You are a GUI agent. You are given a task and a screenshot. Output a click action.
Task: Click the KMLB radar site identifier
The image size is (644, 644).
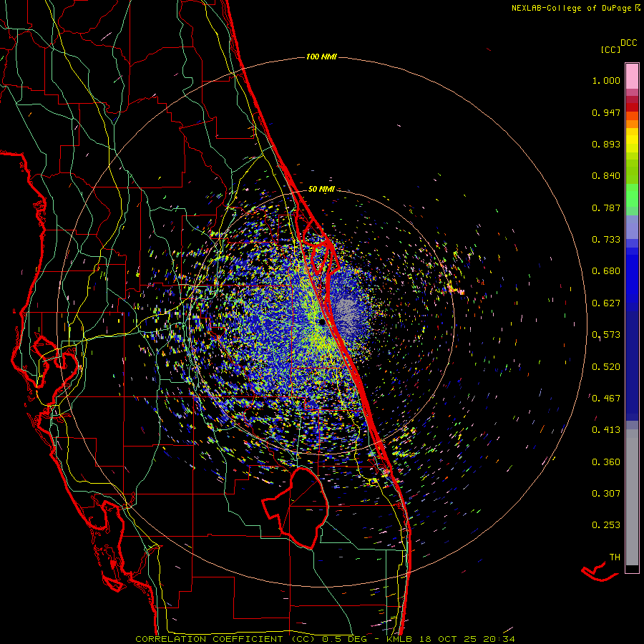click(399, 639)
